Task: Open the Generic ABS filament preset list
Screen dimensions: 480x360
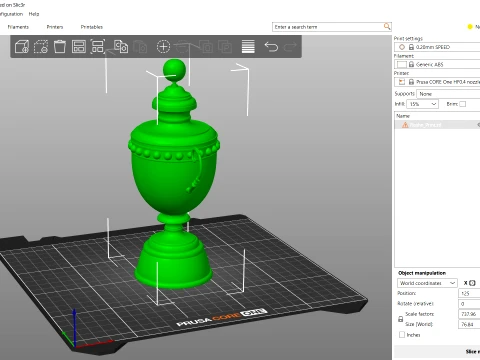Action: [x=437, y=64]
